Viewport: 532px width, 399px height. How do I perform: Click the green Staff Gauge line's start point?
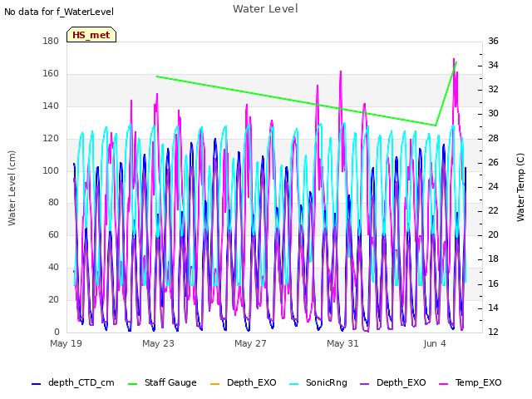(157, 76)
